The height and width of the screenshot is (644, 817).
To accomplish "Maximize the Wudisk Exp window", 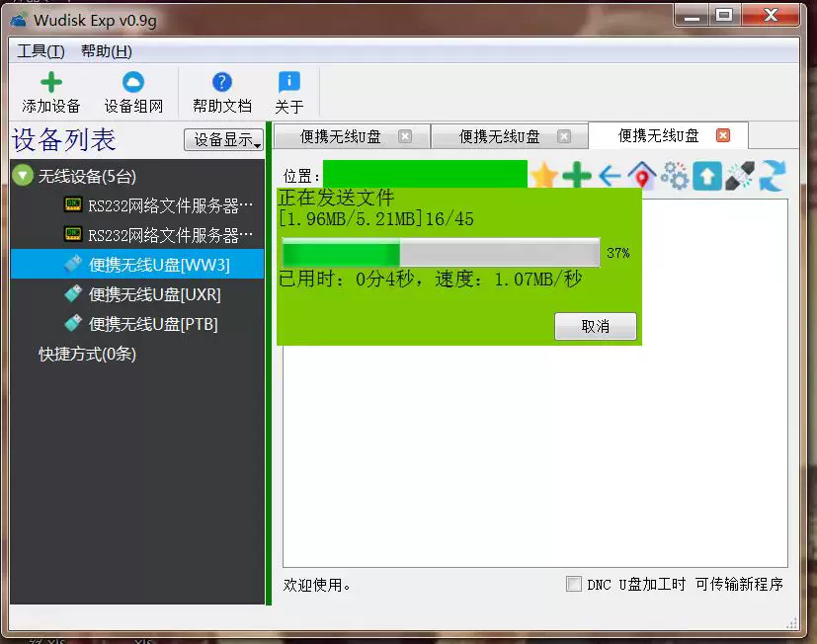I will point(724,15).
